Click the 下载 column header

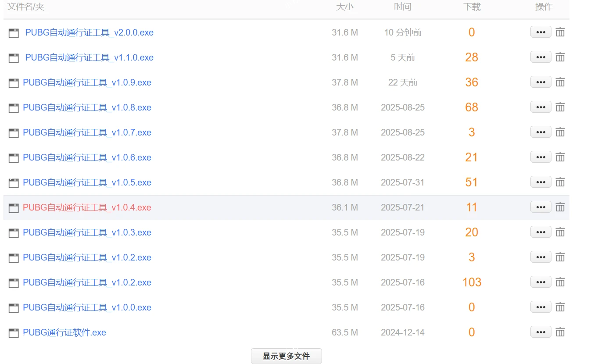pyautogui.click(x=472, y=7)
